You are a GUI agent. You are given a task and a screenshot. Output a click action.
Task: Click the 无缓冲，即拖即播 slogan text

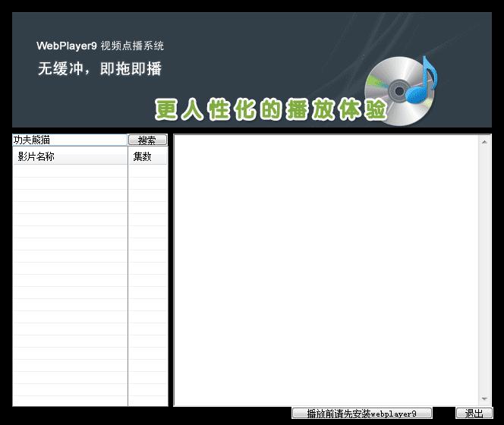(x=99, y=68)
